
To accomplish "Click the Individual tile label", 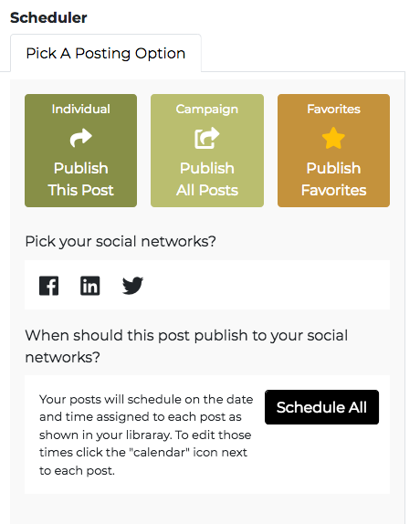I will [x=81, y=109].
